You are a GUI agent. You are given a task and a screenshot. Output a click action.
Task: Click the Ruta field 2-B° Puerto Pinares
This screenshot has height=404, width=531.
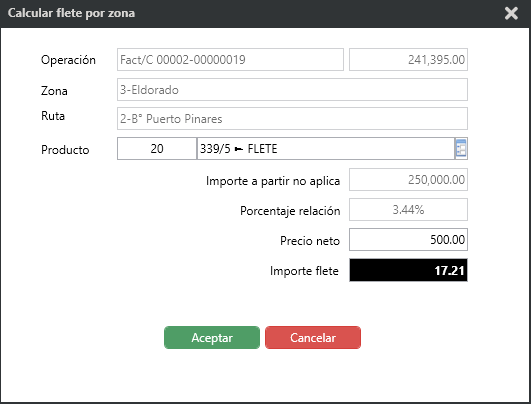292,119
